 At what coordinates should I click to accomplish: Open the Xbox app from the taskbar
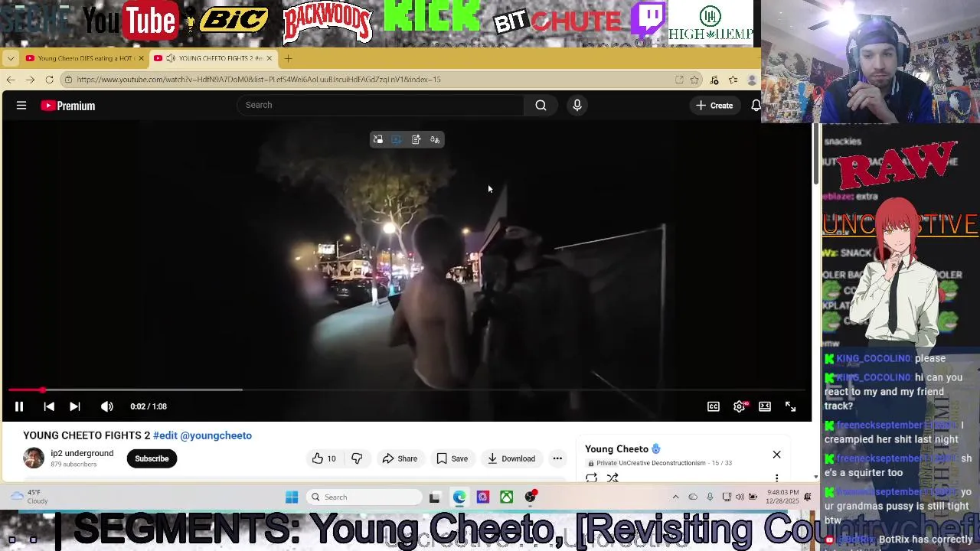click(x=507, y=497)
